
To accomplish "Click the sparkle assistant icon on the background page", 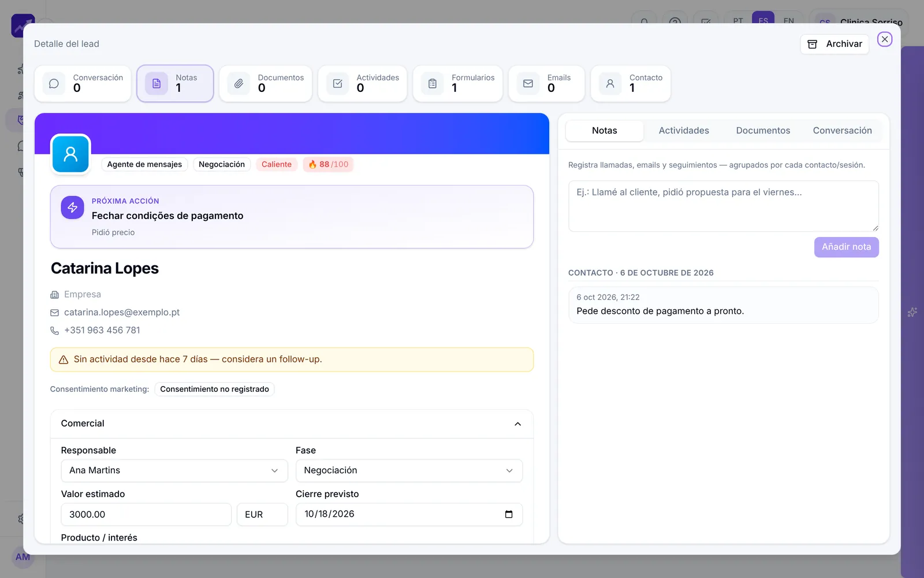I will click(912, 312).
